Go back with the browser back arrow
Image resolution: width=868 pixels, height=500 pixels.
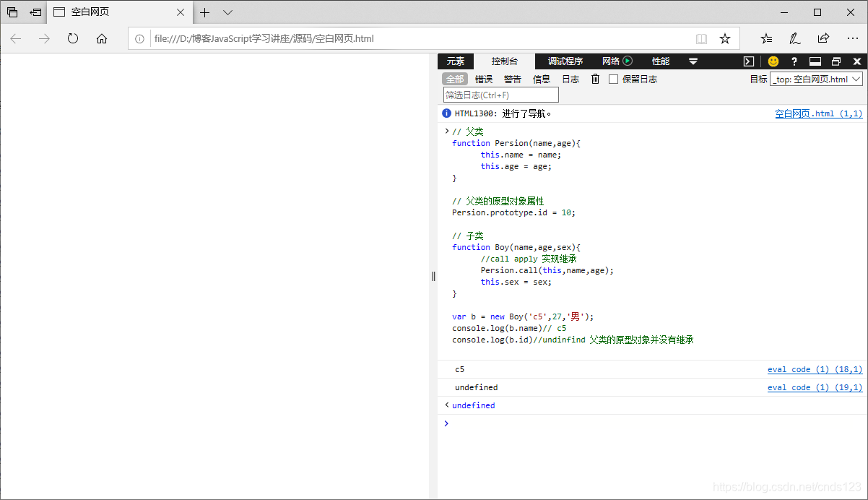[x=16, y=38]
